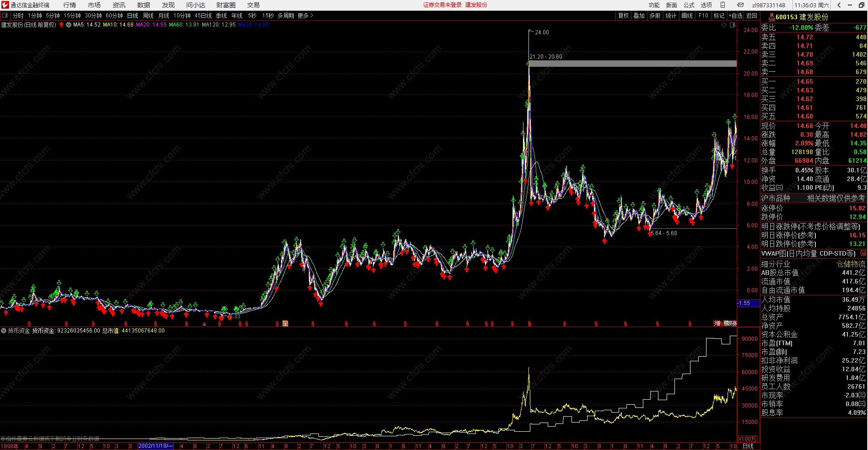Open the 市场 menu
Image resolution: width=868 pixels, height=450 pixels.
pyautogui.click(x=94, y=5)
